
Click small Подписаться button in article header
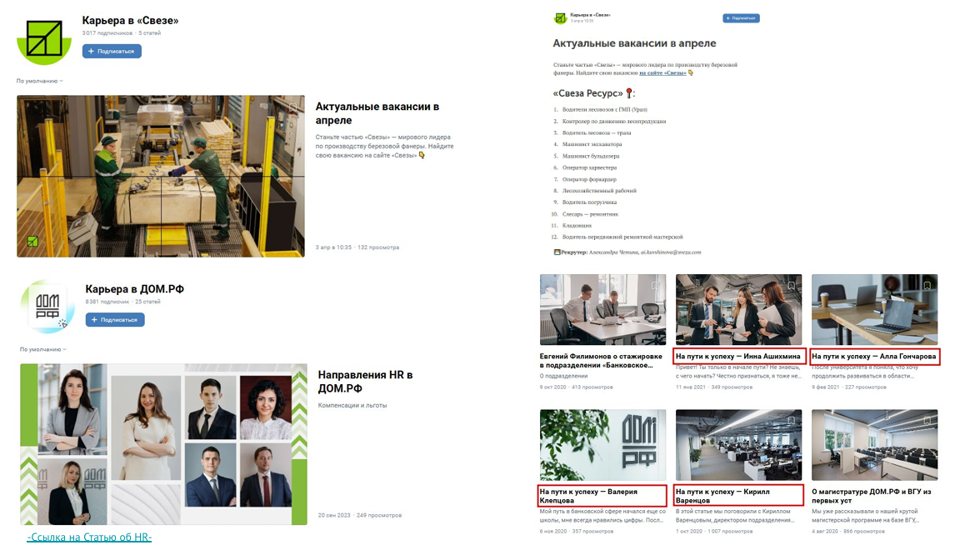click(x=742, y=18)
